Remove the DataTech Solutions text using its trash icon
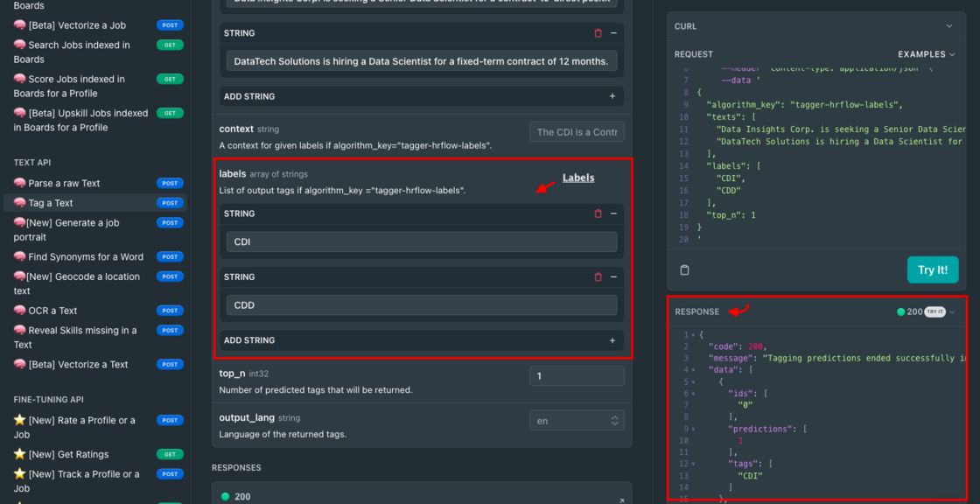Screen dimensions: 980x504 pyautogui.click(x=598, y=32)
